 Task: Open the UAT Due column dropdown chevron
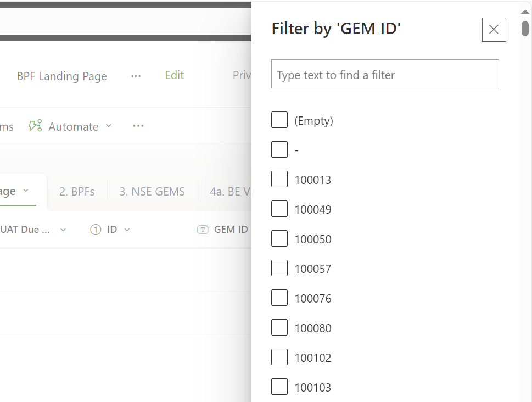point(63,230)
